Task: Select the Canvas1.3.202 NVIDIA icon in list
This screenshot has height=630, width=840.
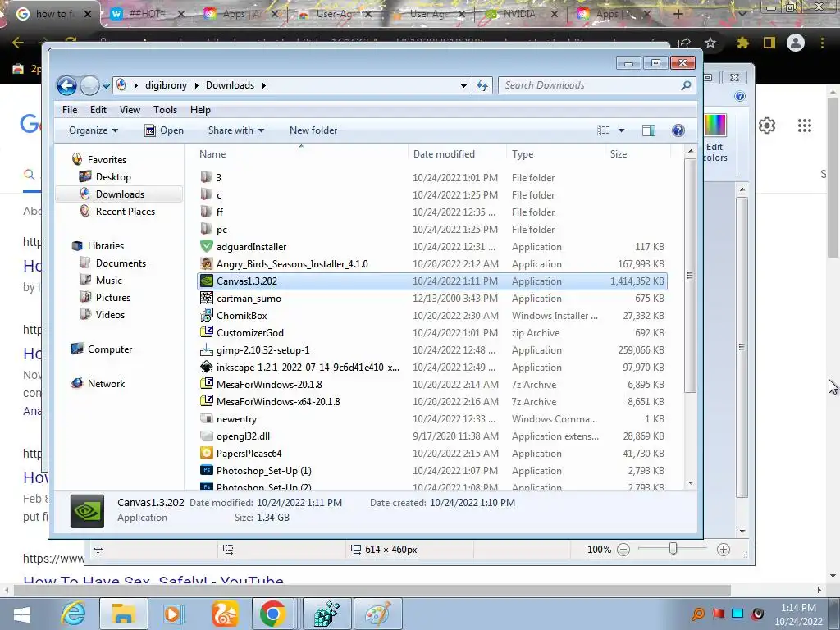Action: 206,281
